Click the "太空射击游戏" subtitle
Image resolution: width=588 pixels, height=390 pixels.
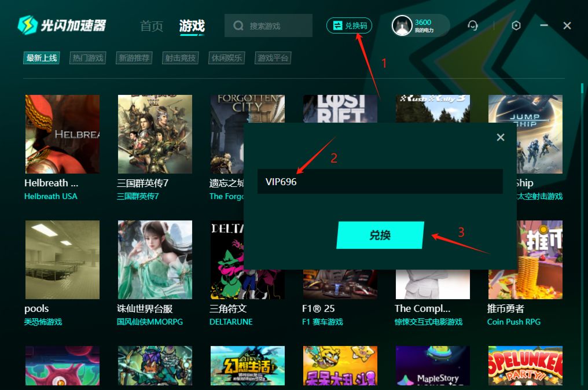539,196
